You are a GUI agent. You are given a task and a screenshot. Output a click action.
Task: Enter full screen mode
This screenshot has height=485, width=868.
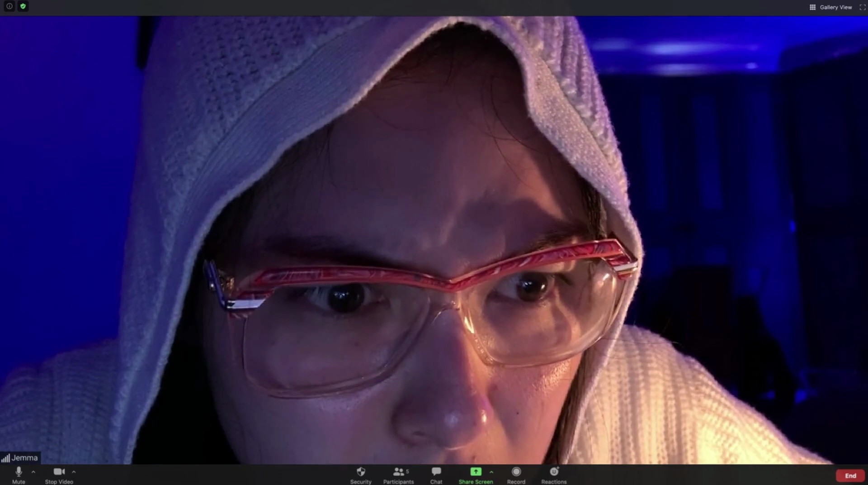coord(862,7)
